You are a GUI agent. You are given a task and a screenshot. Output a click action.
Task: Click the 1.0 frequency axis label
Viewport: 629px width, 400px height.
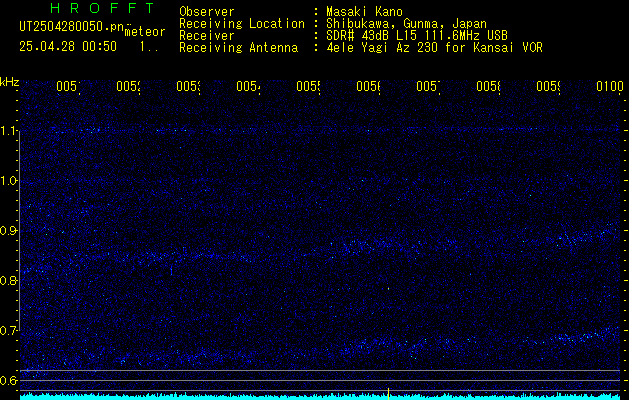click(9, 181)
